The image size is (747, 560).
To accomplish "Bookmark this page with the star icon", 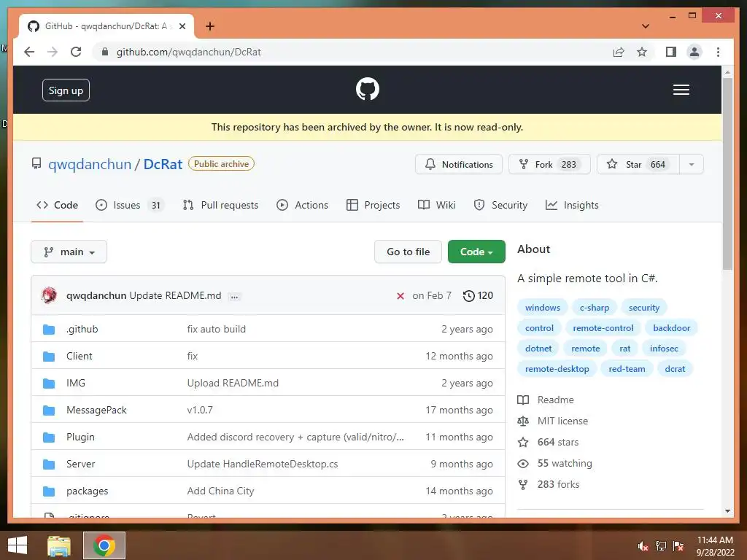I will point(642,52).
